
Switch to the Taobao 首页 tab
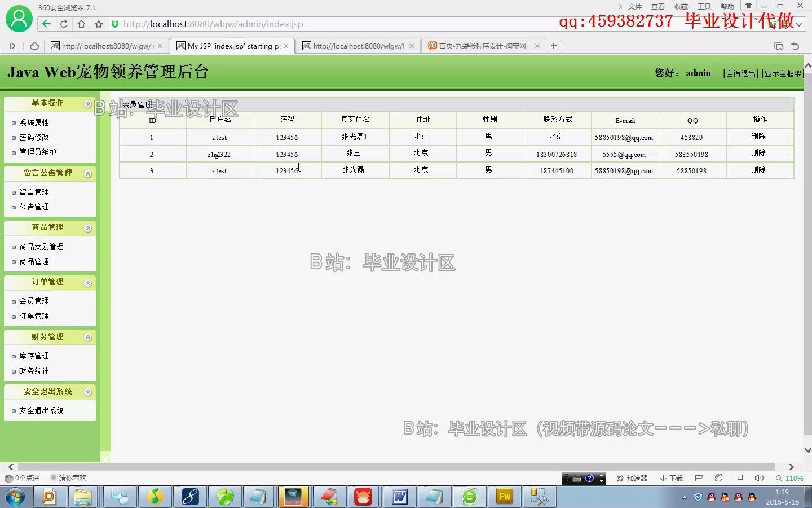[x=484, y=46]
